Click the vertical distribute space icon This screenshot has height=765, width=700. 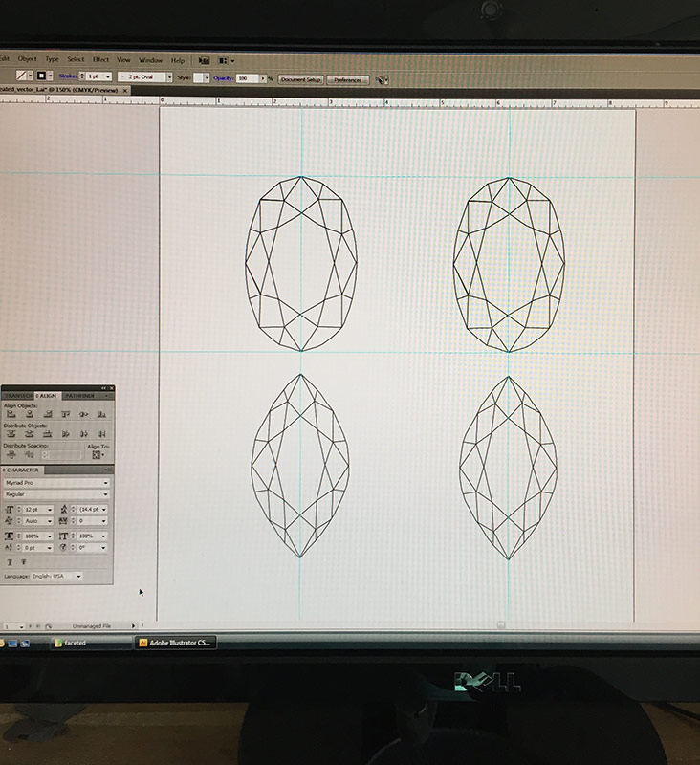point(11,455)
